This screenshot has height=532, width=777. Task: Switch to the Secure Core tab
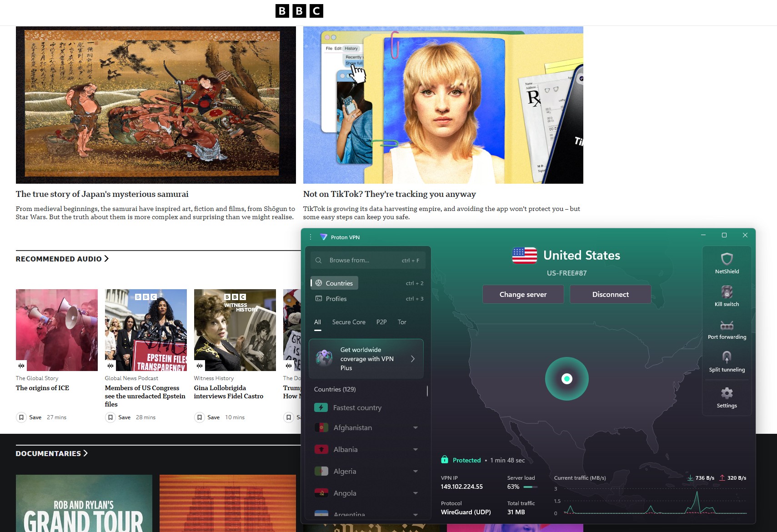tap(349, 322)
